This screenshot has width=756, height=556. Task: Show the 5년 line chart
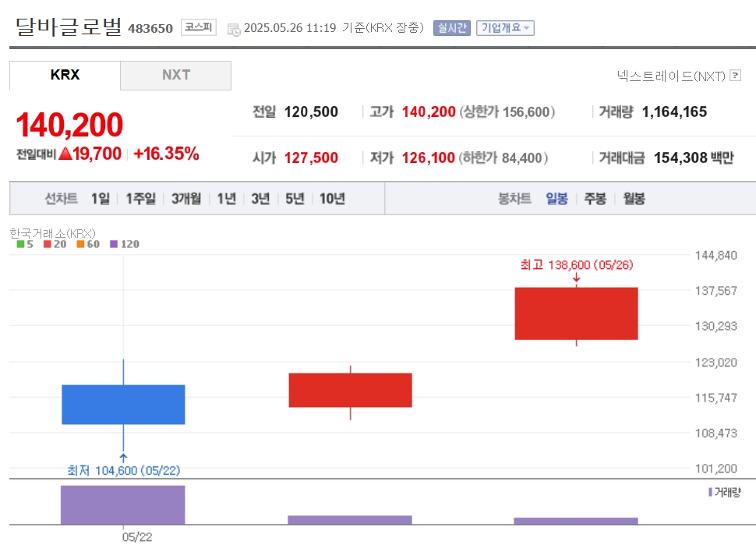click(295, 198)
